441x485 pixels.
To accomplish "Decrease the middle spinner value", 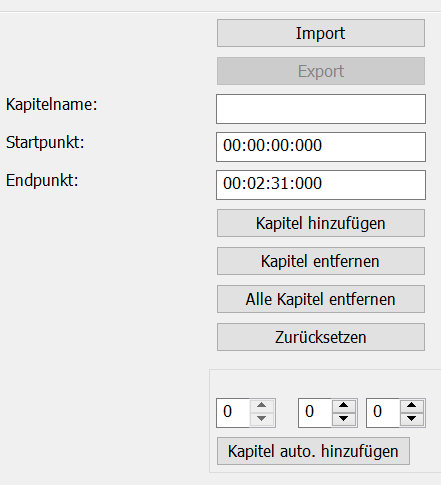I will pos(344,419).
